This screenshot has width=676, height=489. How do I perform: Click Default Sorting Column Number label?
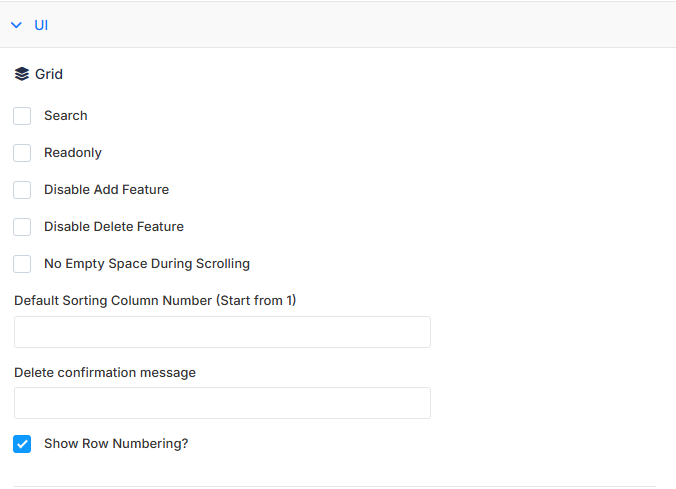155,301
